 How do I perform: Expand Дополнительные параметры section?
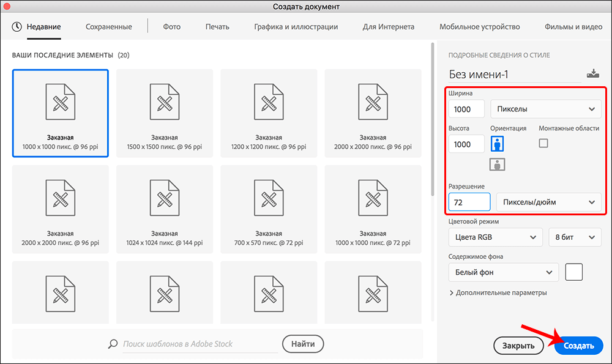[x=498, y=292]
